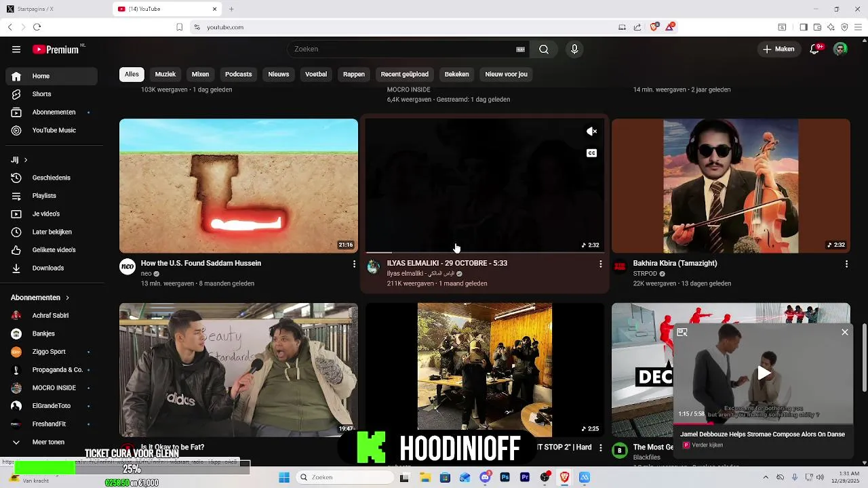Screen dimensions: 868x488
Task: Open Ziggo Sport channel subscription
Action: click(52, 352)
